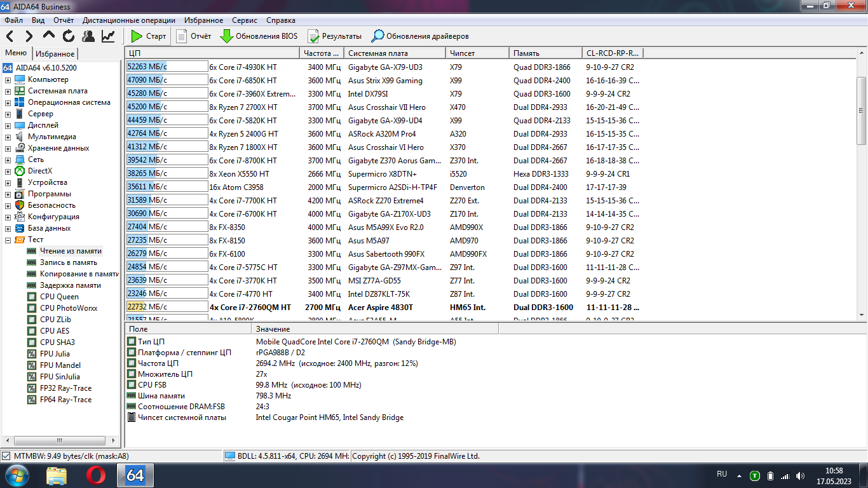Select the 6x Core i7-4930K HT row

coord(384,67)
